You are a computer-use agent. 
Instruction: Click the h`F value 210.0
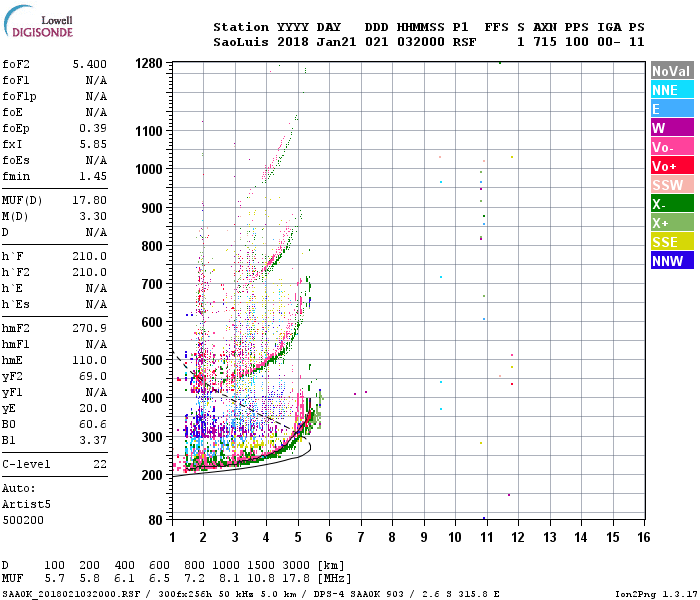point(90,256)
